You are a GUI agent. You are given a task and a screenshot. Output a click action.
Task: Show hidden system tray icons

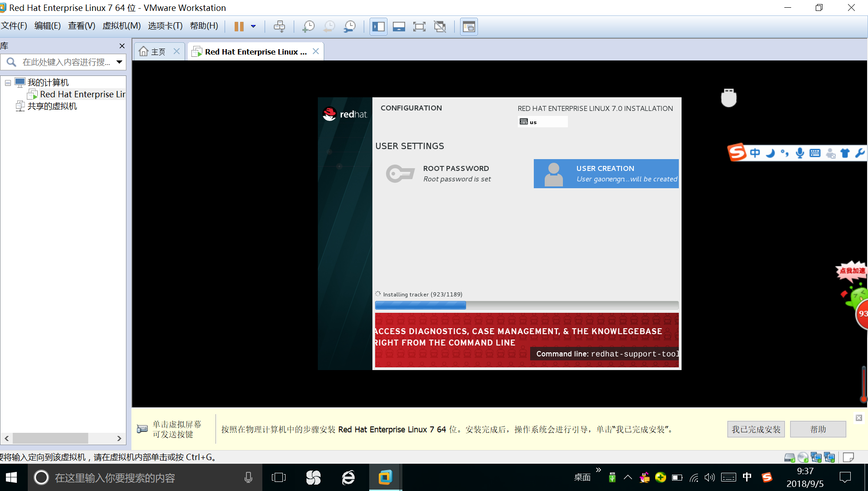click(x=628, y=477)
